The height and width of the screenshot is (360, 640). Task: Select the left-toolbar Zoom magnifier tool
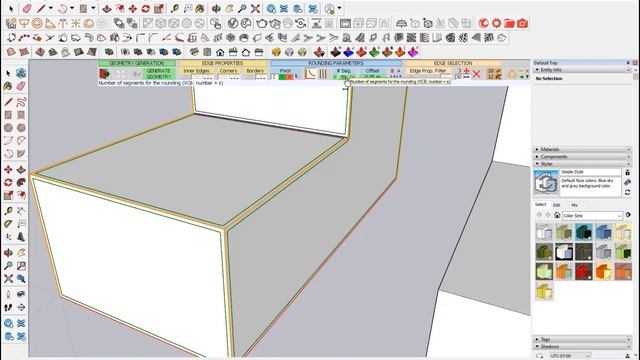[8, 266]
